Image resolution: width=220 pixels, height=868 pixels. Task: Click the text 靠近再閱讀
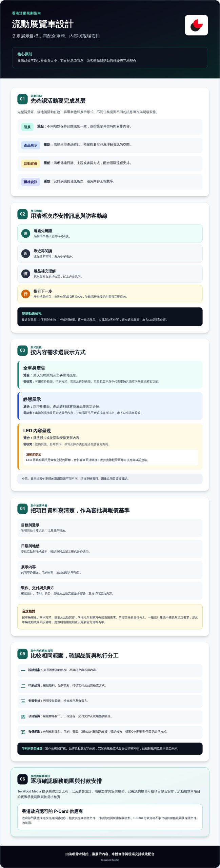pyautogui.click(x=43, y=251)
